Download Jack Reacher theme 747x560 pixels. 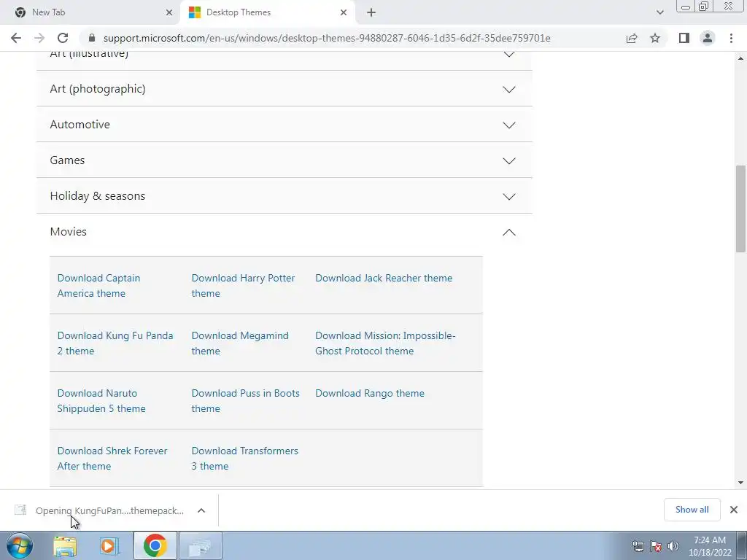click(x=384, y=278)
